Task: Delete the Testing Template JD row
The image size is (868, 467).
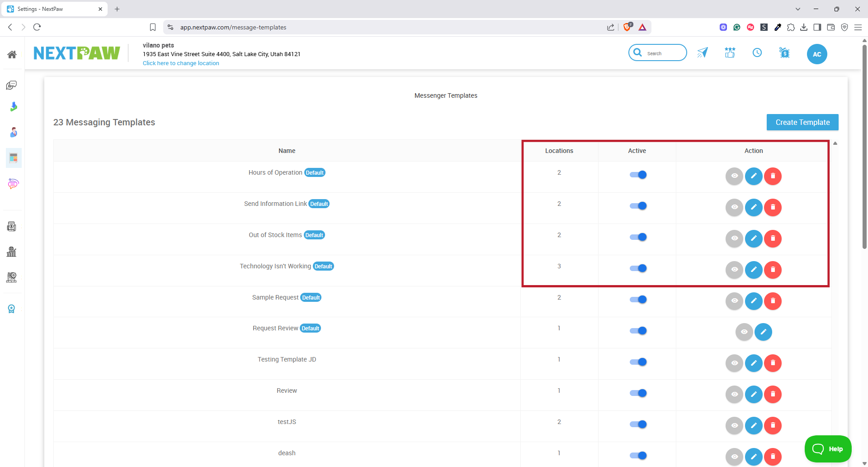Action: (773, 363)
